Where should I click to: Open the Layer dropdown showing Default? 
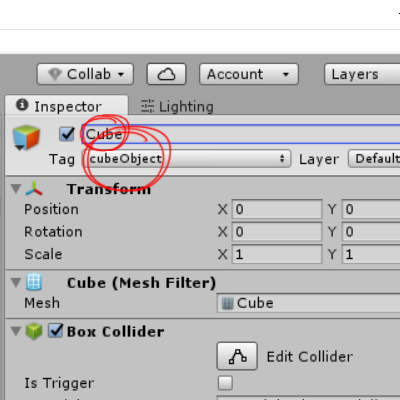pos(374,158)
